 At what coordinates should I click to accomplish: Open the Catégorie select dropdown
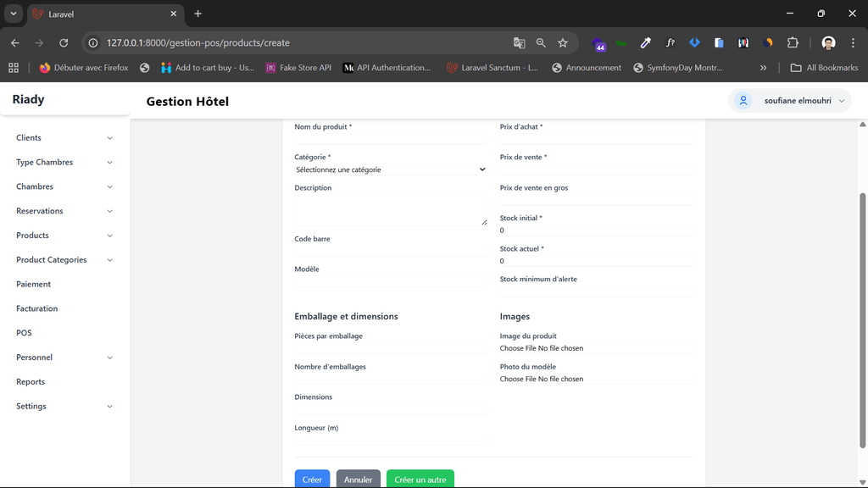[x=390, y=169]
